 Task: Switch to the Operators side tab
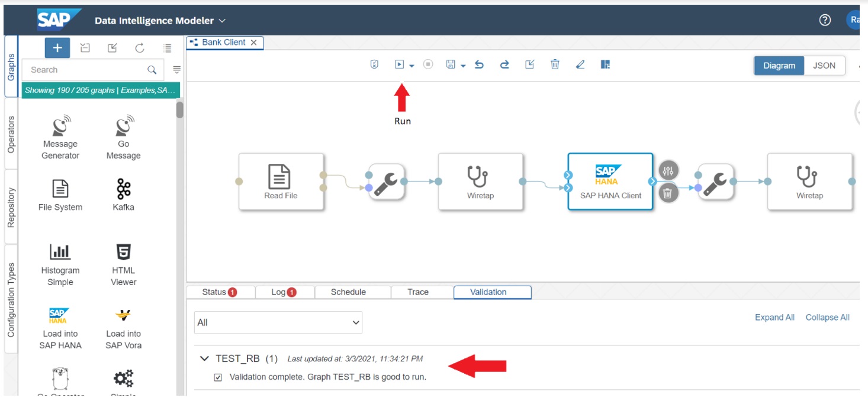pyautogui.click(x=11, y=135)
